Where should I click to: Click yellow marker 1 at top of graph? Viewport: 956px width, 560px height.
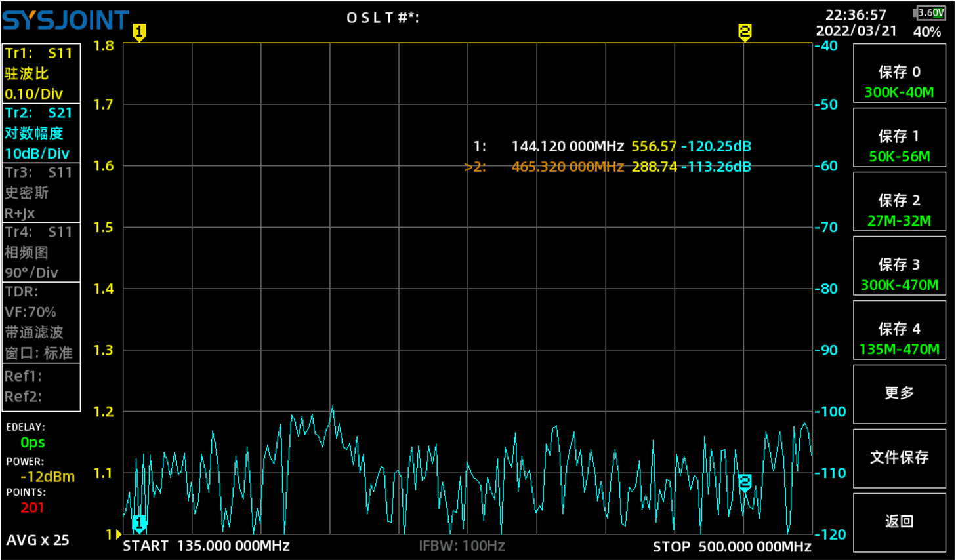(139, 31)
